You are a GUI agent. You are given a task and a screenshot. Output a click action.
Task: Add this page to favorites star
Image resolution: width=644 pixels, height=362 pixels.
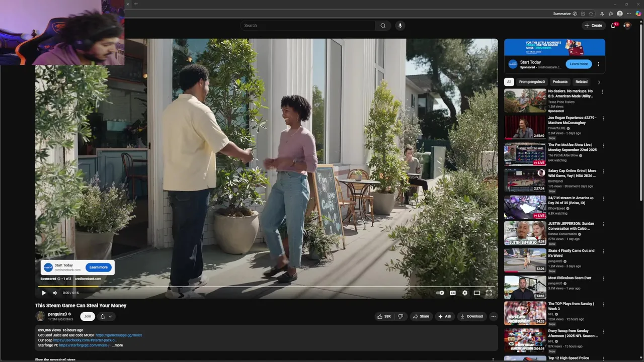[x=591, y=14]
